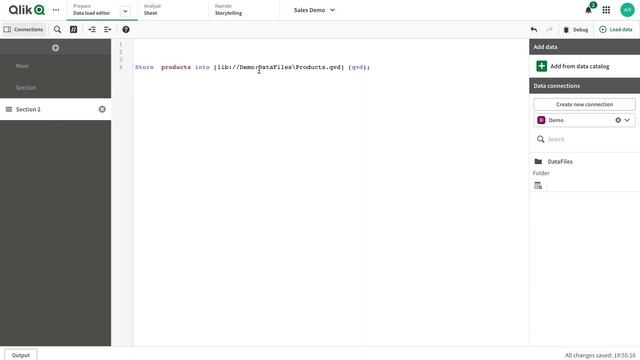Viewport: 640px width, 360px height.
Task: Click the 'Folder' label under DataFiles
Action: tap(541, 173)
